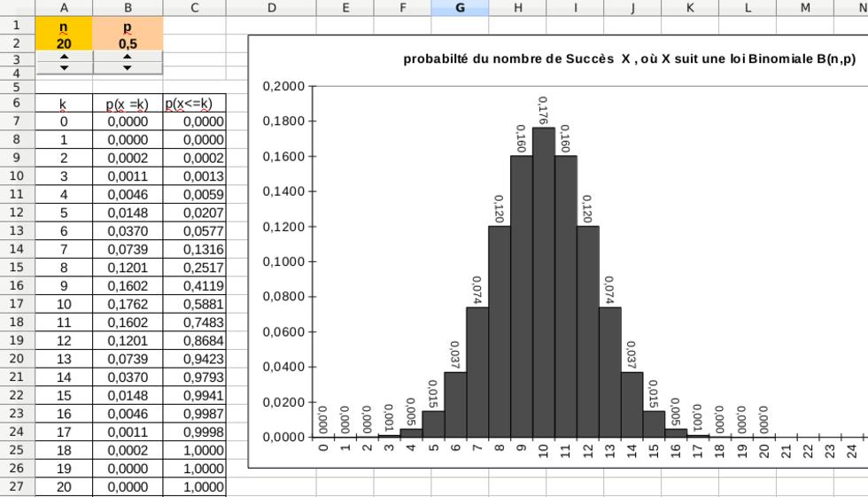Select column K header
This screenshot has width=868, height=497.
point(690,8)
